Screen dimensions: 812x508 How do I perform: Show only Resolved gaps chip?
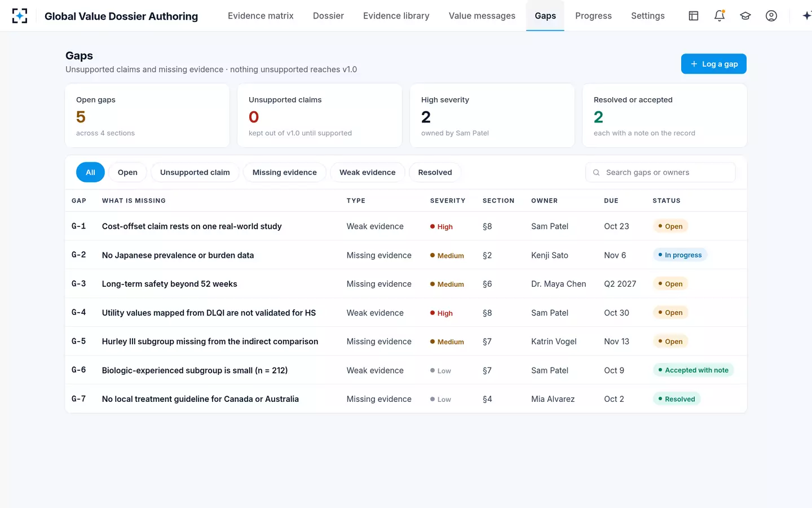tap(435, 172)
